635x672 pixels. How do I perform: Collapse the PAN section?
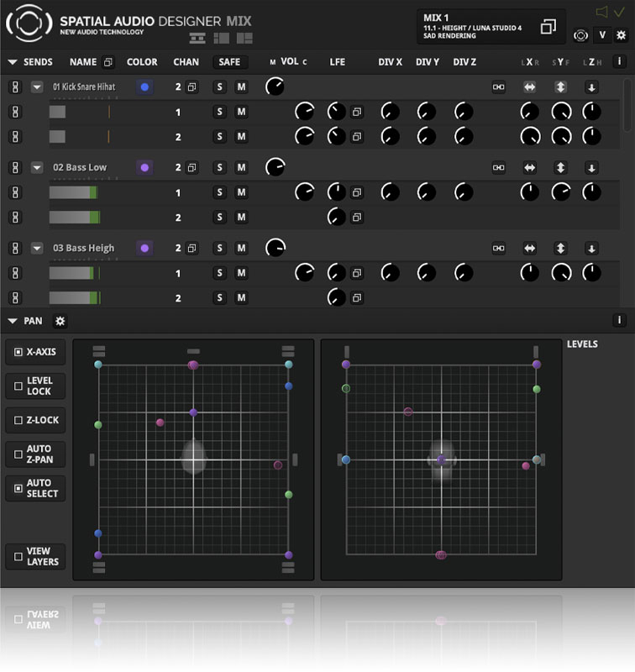(x=13, y=321)
